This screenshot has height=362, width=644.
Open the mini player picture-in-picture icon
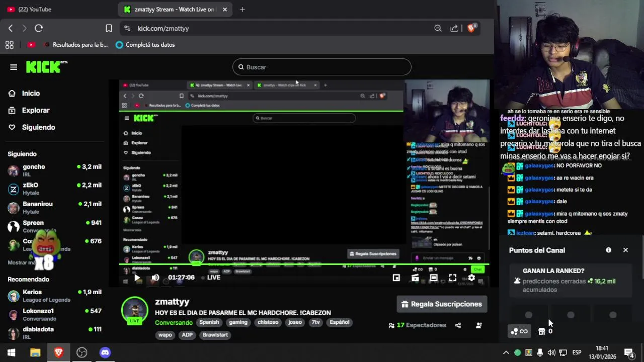pos(396,278)
